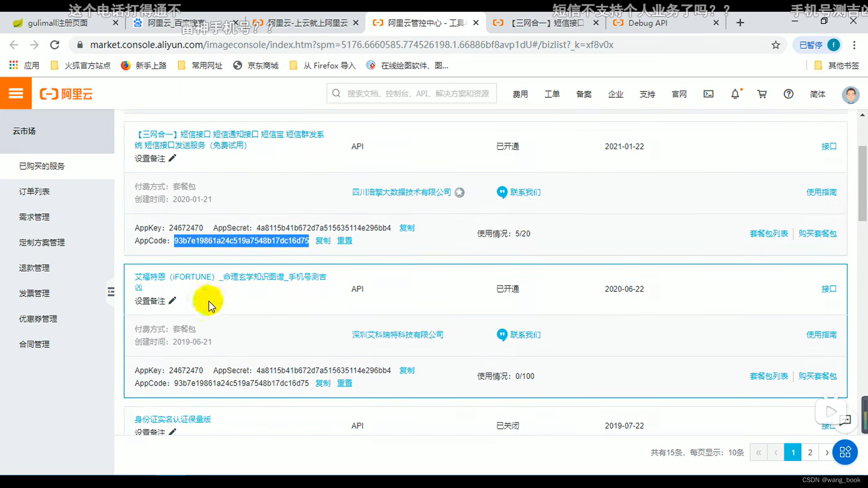Select 发票管理 in the sidebar

[57, 293]
